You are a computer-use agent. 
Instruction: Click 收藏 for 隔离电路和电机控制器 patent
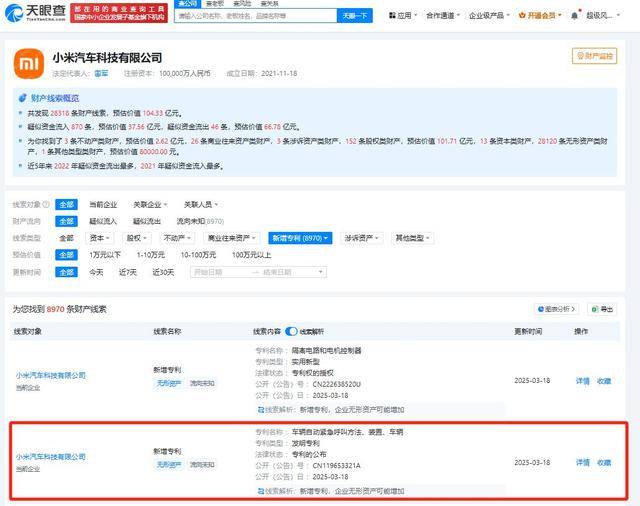pos(604,381)
